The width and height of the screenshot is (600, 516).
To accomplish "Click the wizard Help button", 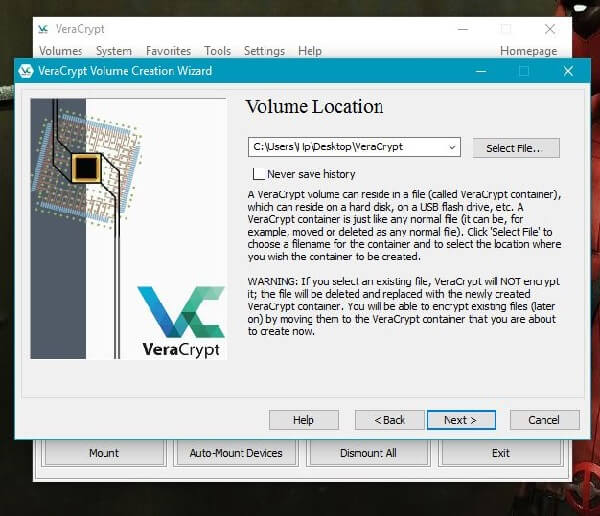I will [x=303, y=420].
